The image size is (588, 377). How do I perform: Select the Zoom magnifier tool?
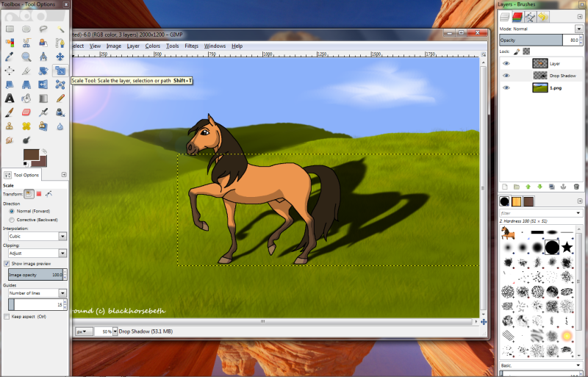[26, 57]
